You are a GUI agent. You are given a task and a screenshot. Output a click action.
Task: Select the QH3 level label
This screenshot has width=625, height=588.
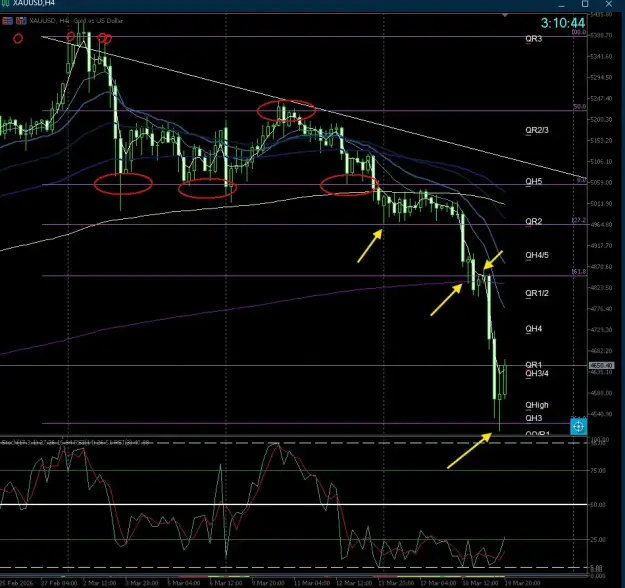tap(533, 418)
